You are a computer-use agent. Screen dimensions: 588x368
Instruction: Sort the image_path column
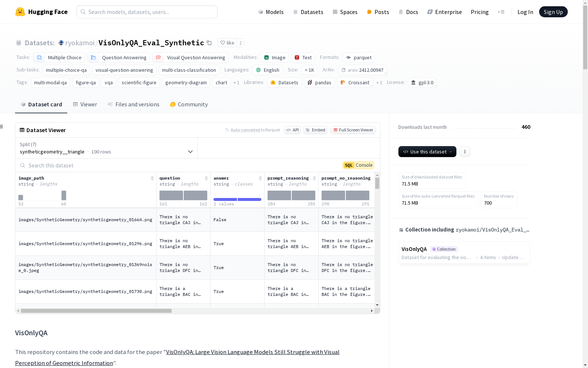pos(152,178)
